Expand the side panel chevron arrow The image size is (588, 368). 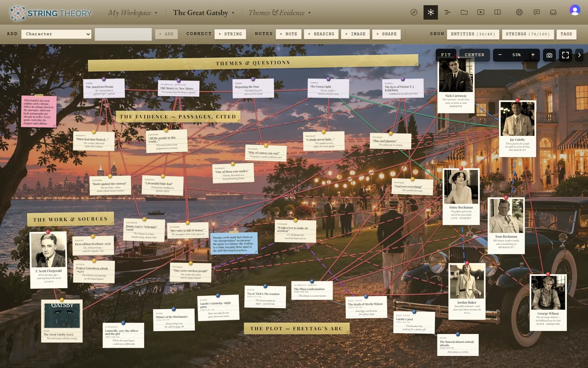pos(579,55)
